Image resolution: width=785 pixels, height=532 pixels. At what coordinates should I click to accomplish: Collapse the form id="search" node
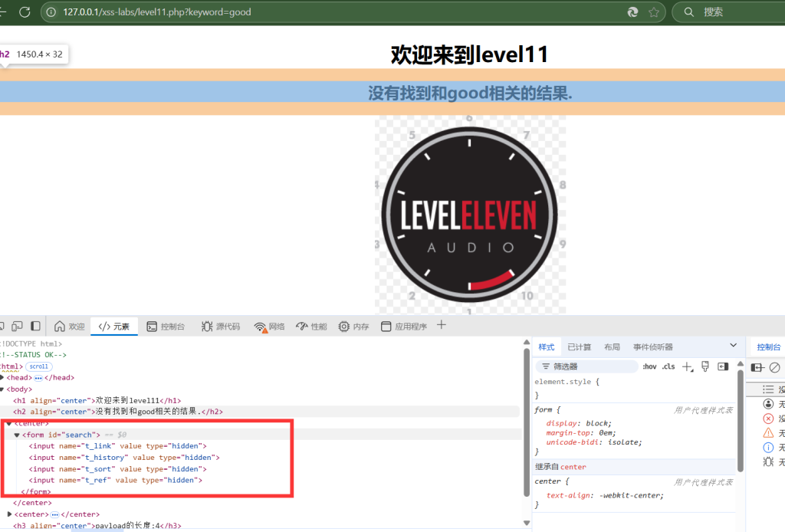click(x=17, y=435)
